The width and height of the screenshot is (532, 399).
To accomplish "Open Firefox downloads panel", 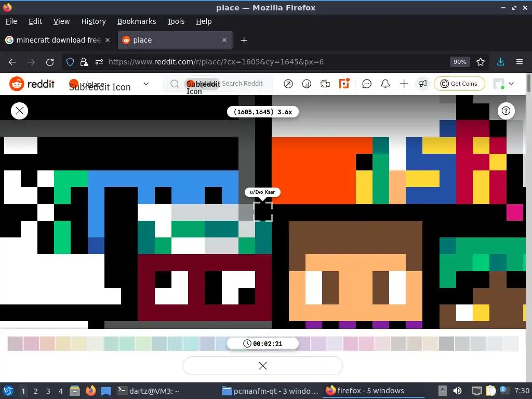I will tap(500, 62).
